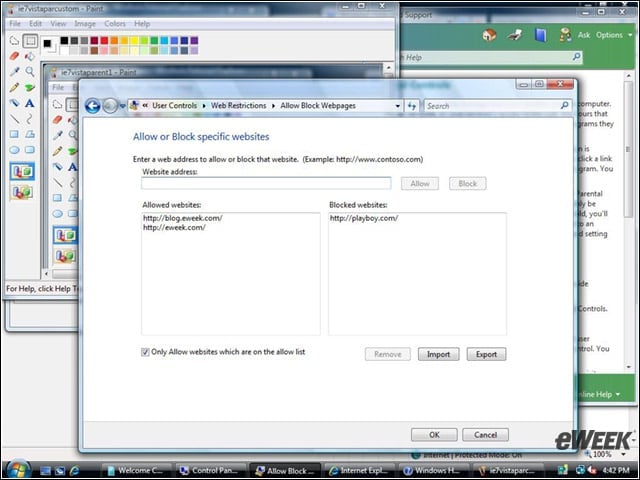Expand the Web Restrictions breadcrumb arrow
The height and width of the screenshot is (480, 640).
point(273,106)
